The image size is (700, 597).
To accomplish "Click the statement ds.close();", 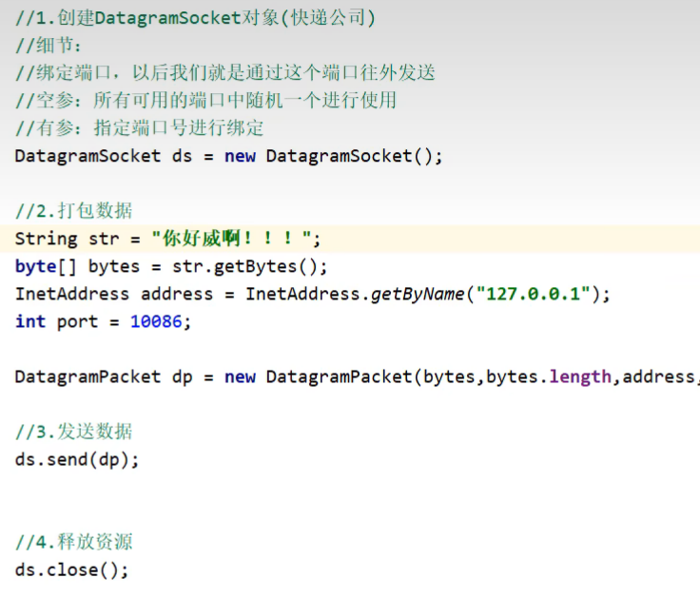I will click(72, 569).
